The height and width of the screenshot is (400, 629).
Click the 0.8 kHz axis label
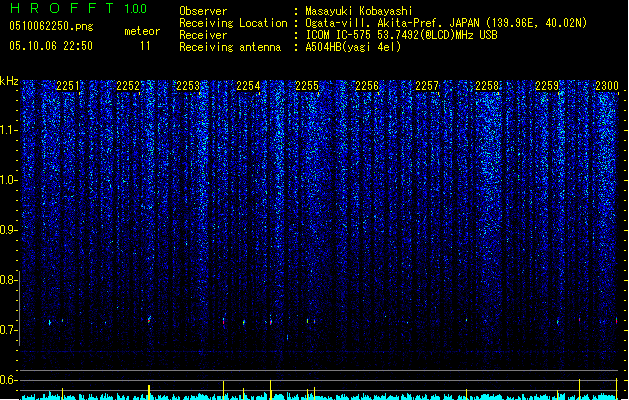8,280
